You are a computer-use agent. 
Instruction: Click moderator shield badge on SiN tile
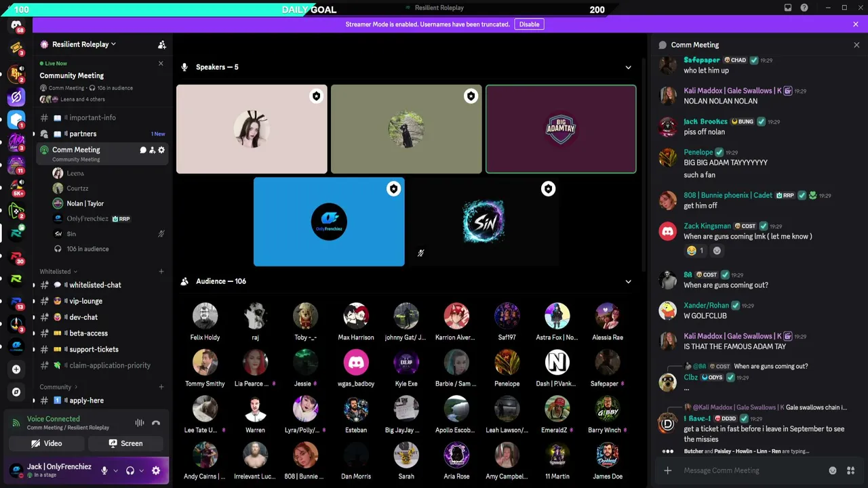pos(548,189)
